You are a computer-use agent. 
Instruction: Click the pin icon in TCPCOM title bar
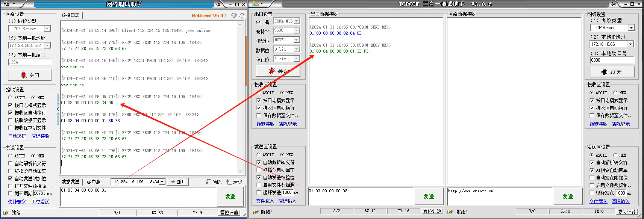coord(614,4)
